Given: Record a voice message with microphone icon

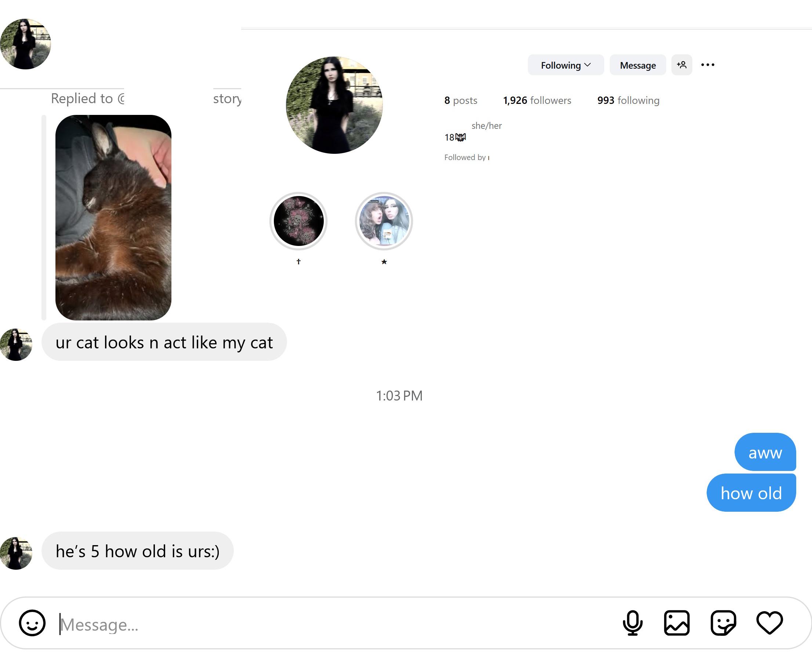Looking at the screenshot, I should (x=632, y=623).
